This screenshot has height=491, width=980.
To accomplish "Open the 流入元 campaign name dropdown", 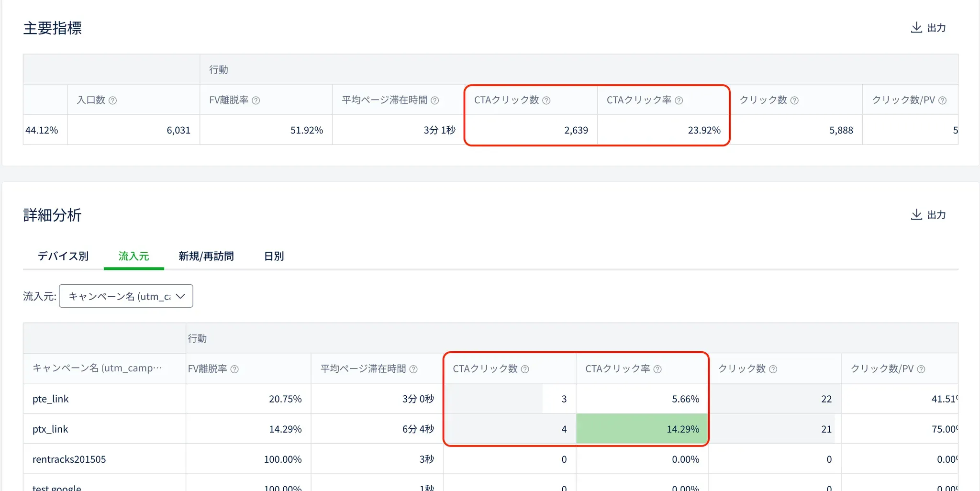I will pyautogui.click(x=126, y=296).
